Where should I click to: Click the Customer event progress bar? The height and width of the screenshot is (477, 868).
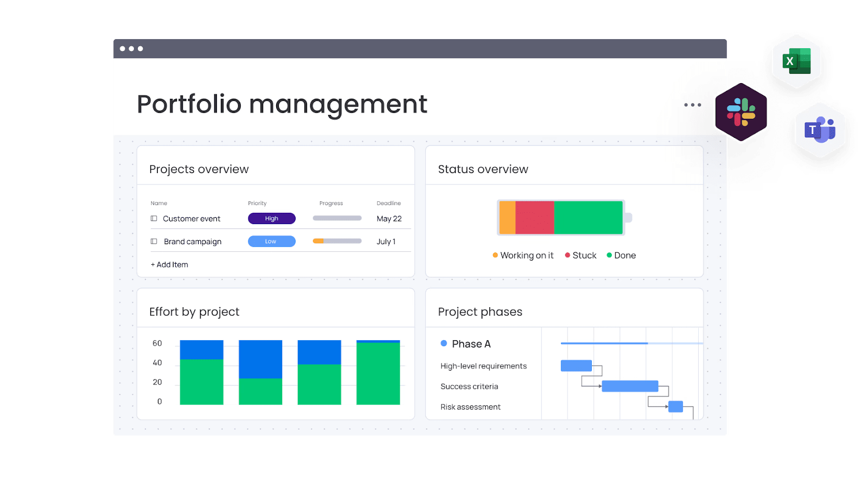pos(337,218)
